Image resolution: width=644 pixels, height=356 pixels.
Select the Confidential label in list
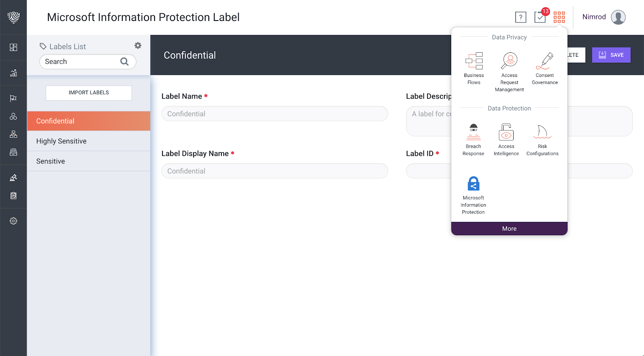tap(89, 121)
